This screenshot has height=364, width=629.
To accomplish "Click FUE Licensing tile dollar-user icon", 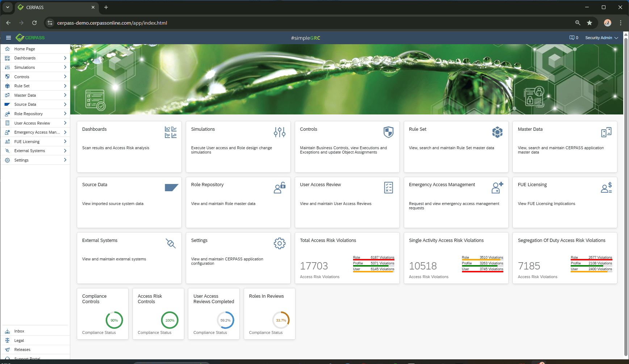I will [x=606, y=188].
